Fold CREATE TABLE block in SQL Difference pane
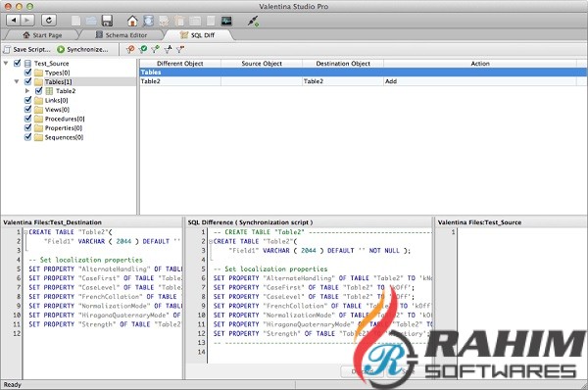The height and width of the screenshot is (390, 588). click(x=211, y=241)
